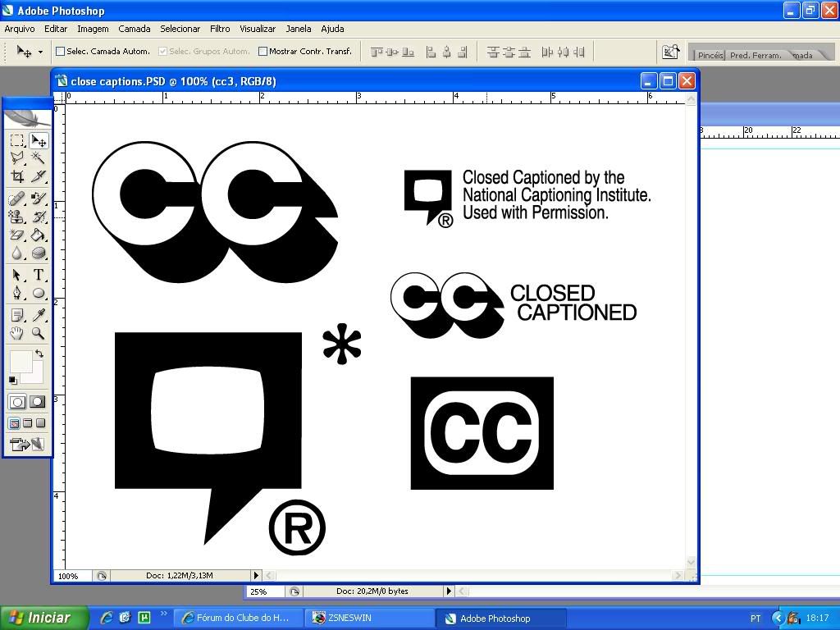Select the Eyedropper tool
840x630 pixels.
[38, 315]
